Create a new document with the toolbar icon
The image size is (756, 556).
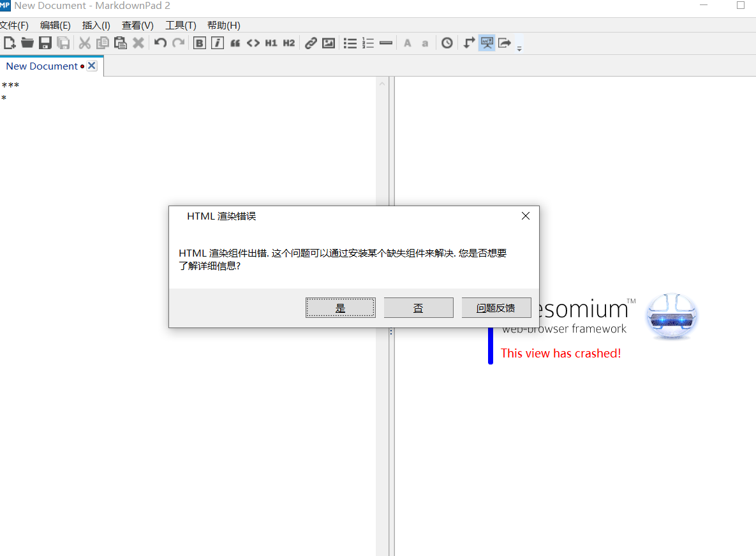[x=9, y=43]
